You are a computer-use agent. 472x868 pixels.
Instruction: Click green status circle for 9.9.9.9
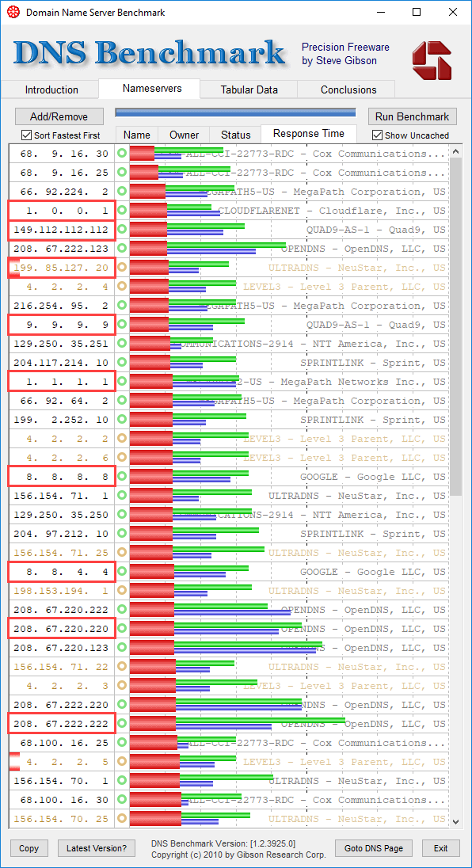tap(122, 325)
